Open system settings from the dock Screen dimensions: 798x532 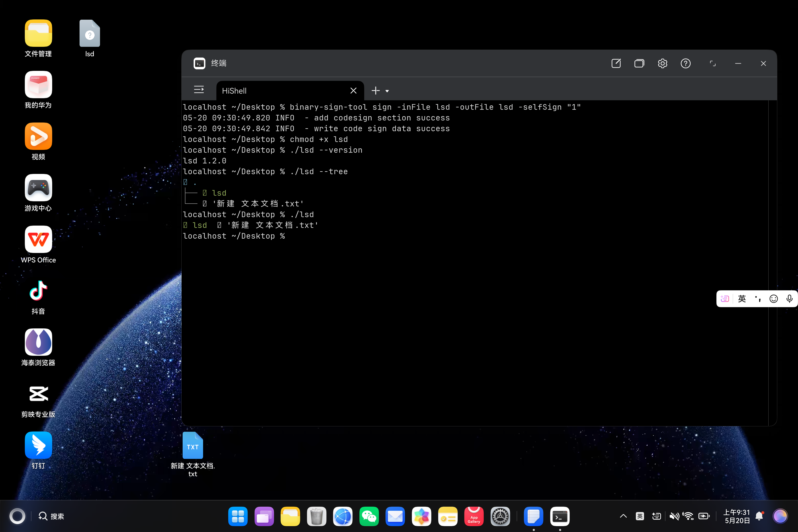click(500, 516)
